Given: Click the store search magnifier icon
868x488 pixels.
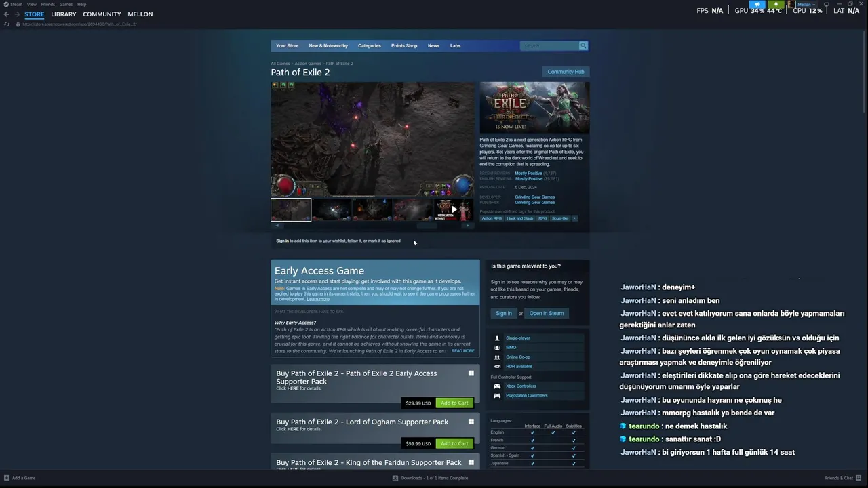Looking at the screenshot, I should tap(583, 45).
